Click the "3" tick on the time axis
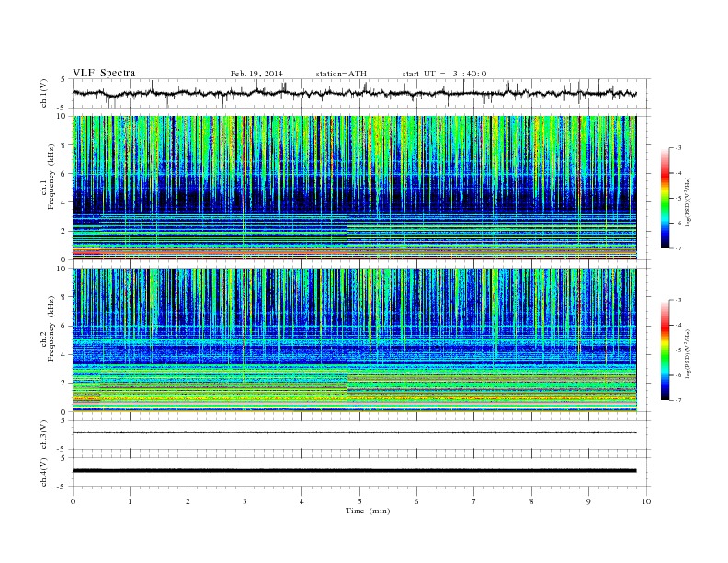Image resolution: width=728 pixels, height=563 pixels. coord(245,501)
